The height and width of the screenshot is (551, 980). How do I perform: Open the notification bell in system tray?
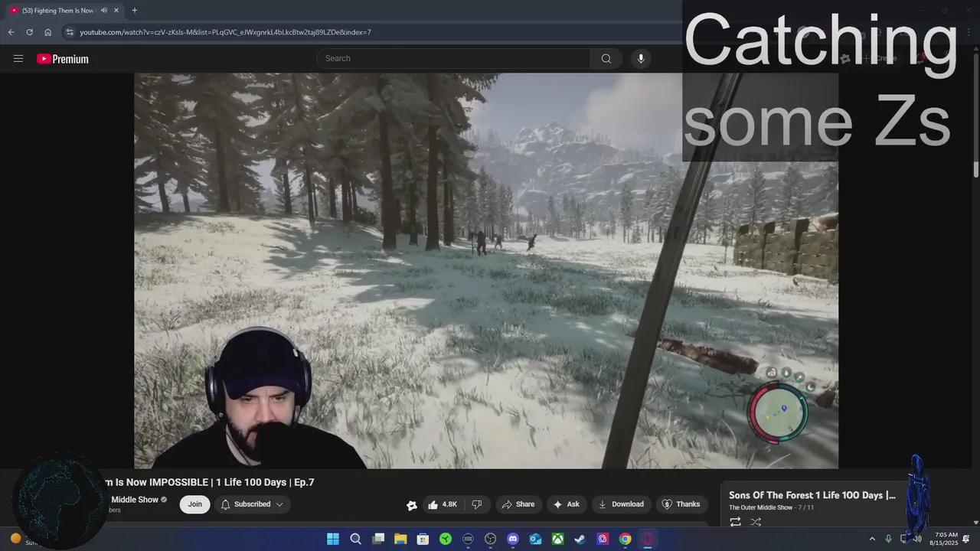[966, 539]
